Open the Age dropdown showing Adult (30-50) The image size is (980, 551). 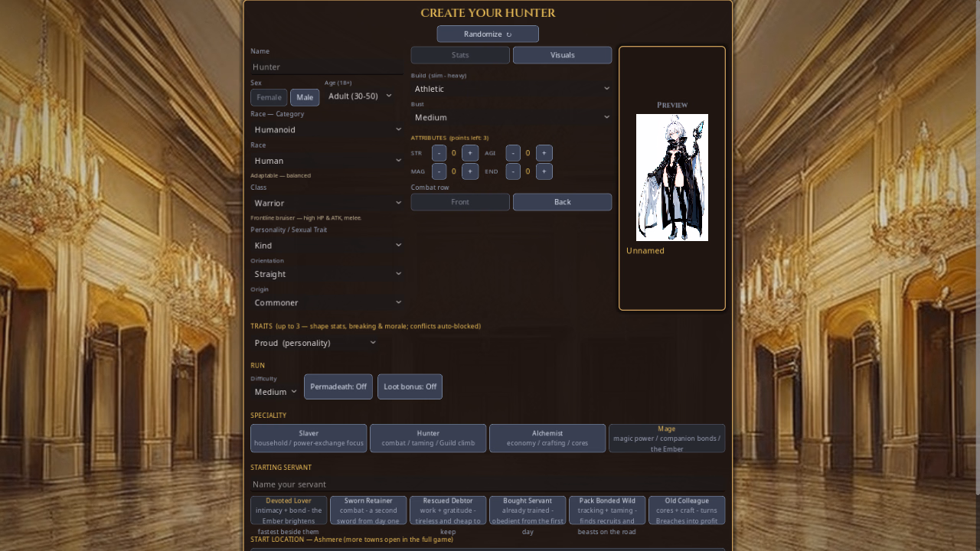click(360, 96)
